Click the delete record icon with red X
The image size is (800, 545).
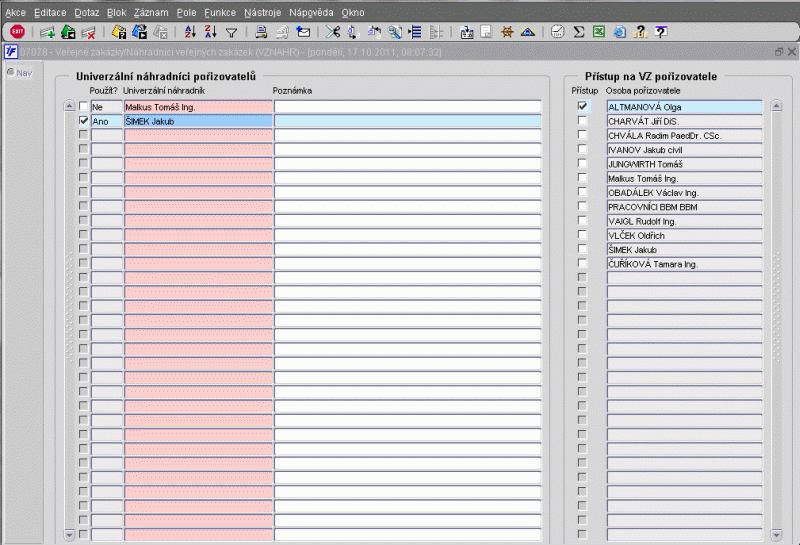pyautogui.click(x=88, y=32)
